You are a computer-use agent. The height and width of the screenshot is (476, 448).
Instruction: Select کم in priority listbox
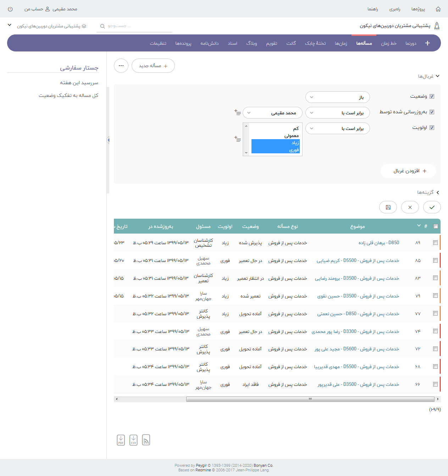tap(275, 128)
